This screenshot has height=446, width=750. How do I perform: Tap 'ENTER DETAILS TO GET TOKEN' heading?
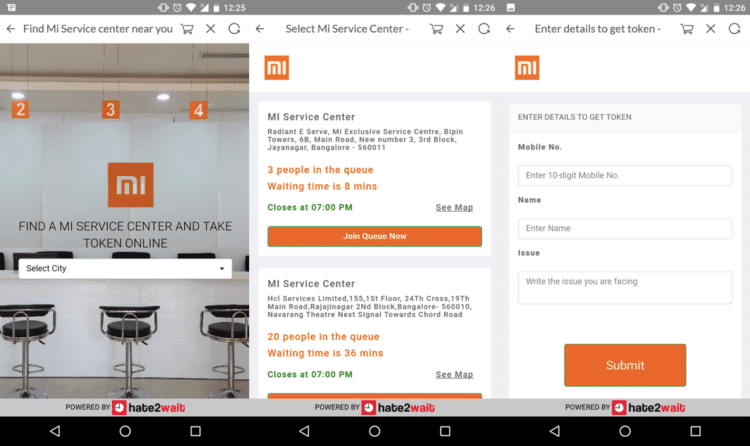click(x=574, y=117)
